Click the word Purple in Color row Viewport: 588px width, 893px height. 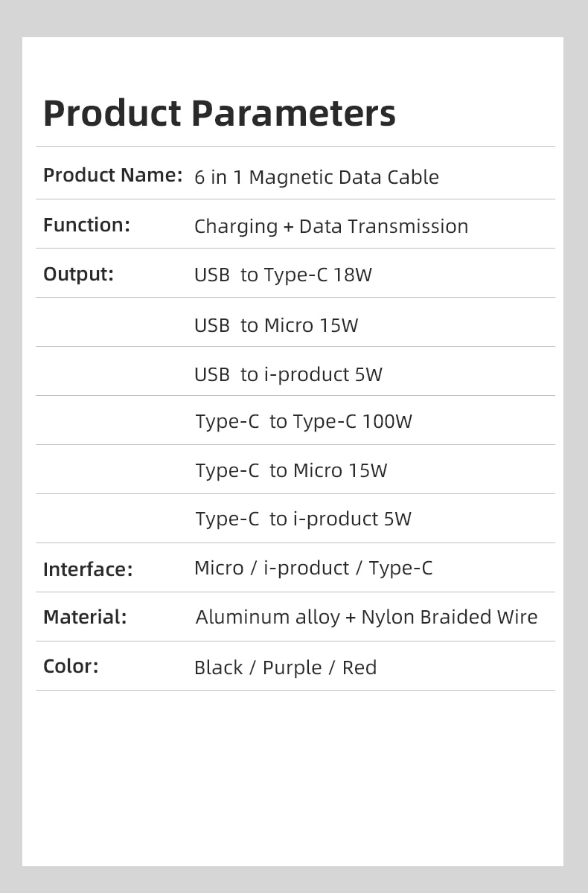(292, 668)
